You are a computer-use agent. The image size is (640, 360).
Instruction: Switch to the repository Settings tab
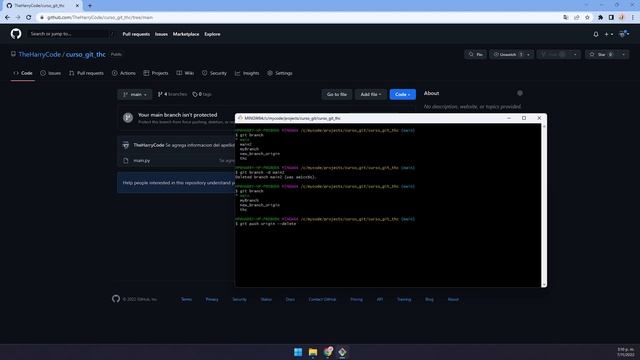(280, 73)
